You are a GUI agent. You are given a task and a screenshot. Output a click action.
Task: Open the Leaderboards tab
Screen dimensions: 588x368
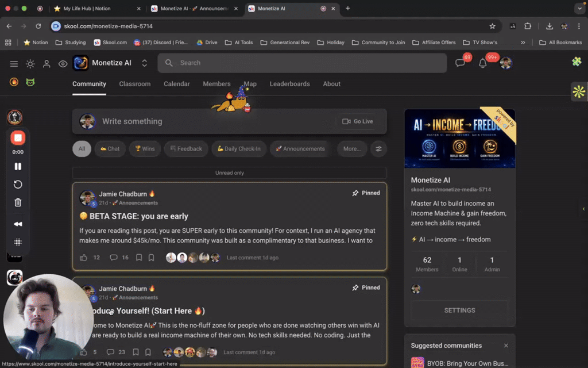[x=290, y=84]
